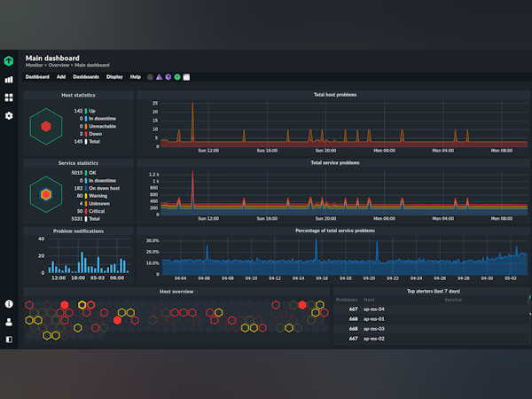This screenshot has height=399, width=532.
Task: Click the purple triangle toolbar icon
Action: (x=159, y=77)
